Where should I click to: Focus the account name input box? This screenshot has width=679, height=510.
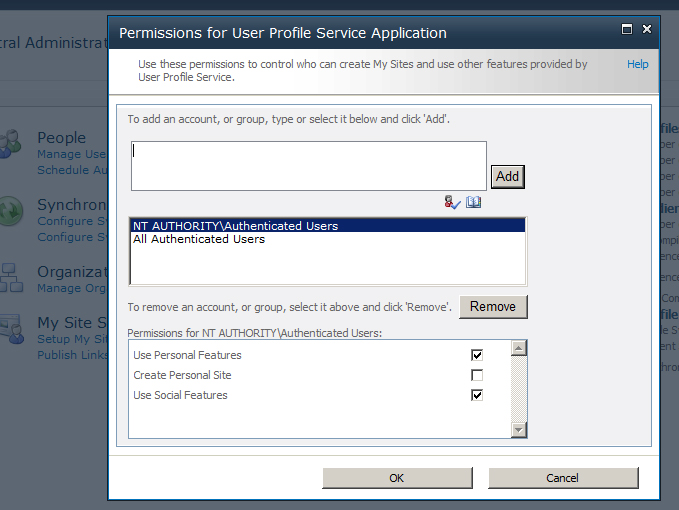pyautogui.click(x=308, y=165)
